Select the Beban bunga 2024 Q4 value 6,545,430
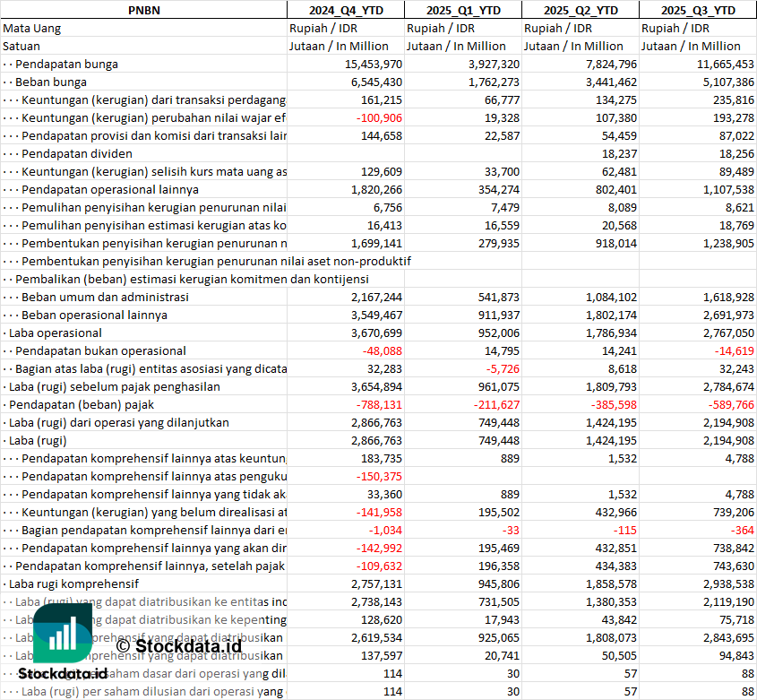The height and width of the screenshot is (700, 757). (346, 82)
